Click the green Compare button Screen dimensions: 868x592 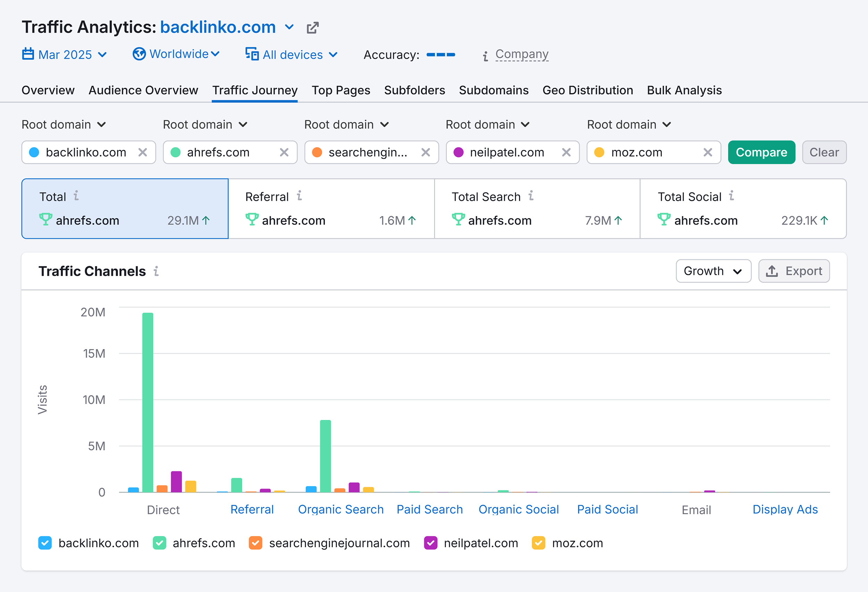pos(761,152)
